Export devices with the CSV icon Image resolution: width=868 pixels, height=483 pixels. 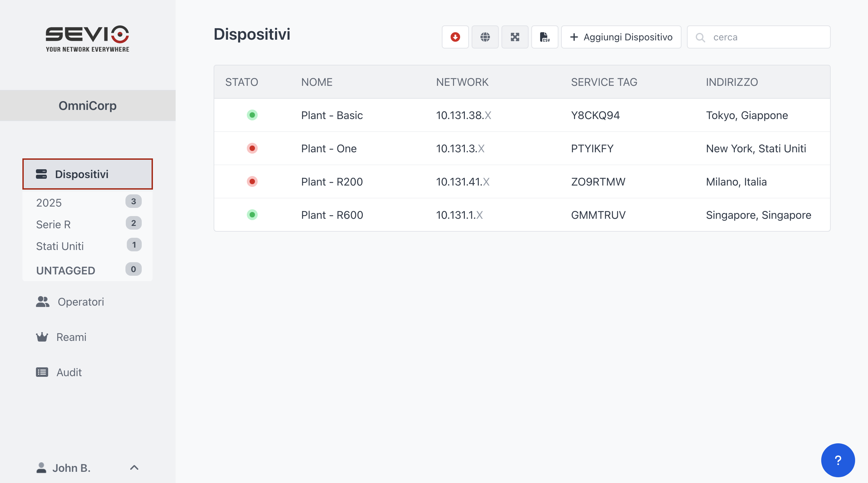[x=545, y=37]
